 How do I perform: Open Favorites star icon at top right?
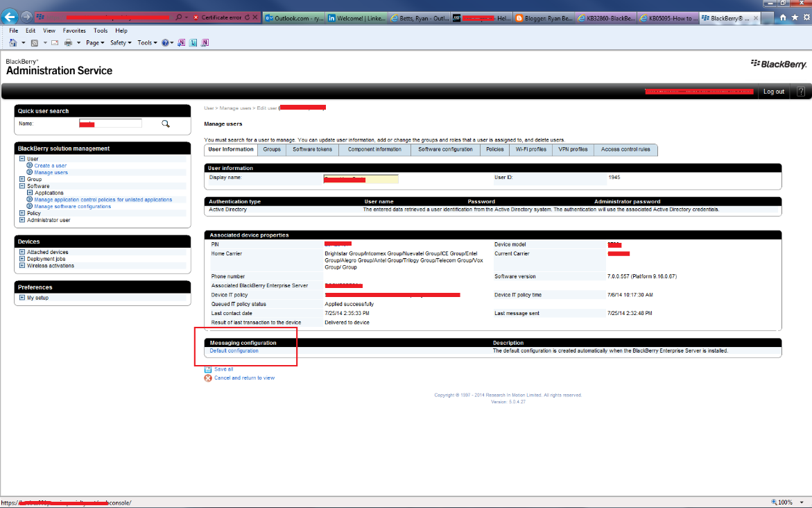[795, 17]
